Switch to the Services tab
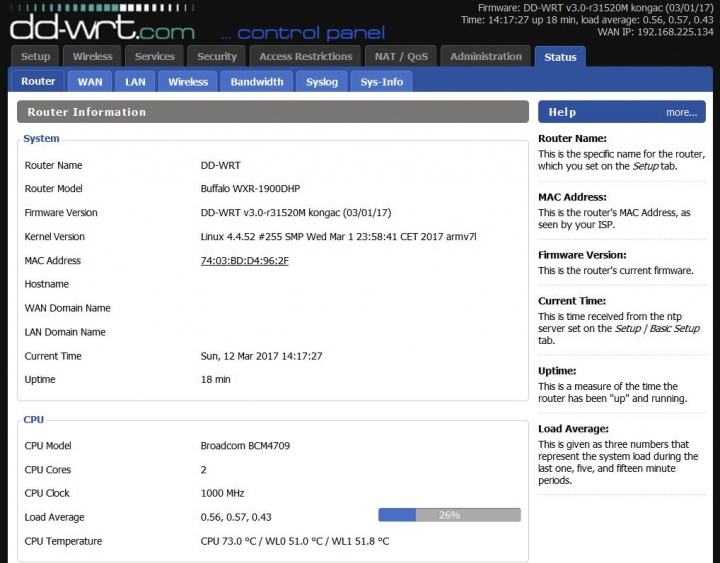The width and height of the screenshot is (720, 563). pos(155,56)
